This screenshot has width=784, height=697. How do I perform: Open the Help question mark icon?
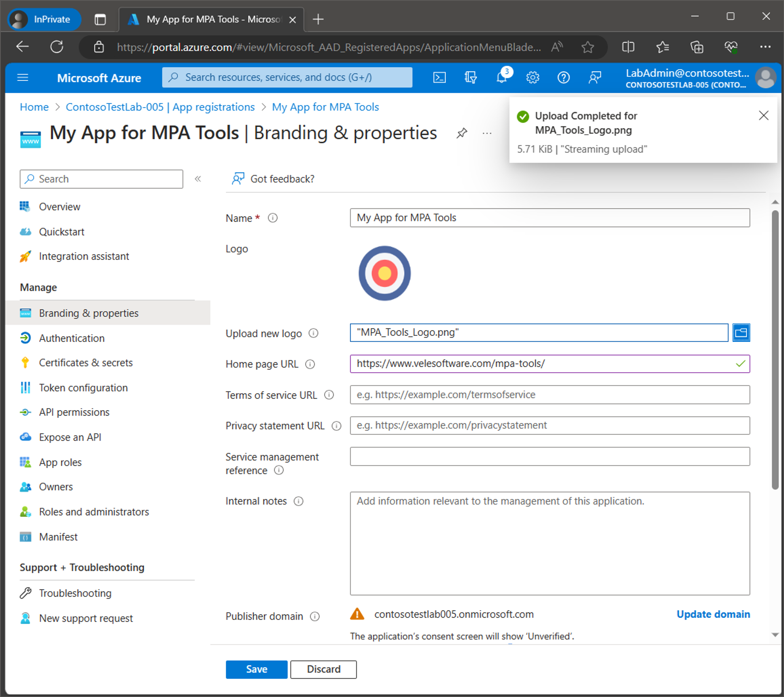click(x=563, y=78)
